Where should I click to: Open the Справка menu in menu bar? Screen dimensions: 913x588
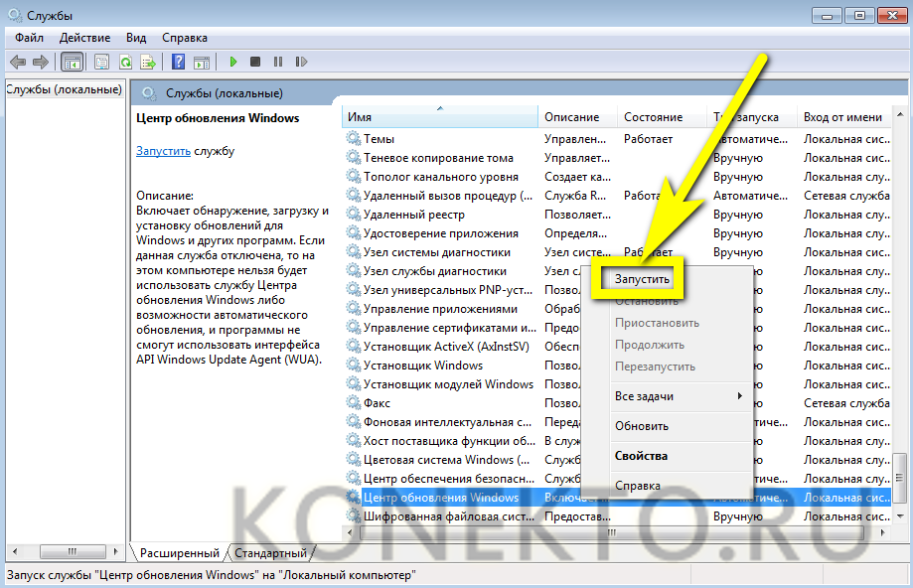[x=185, y=38]
